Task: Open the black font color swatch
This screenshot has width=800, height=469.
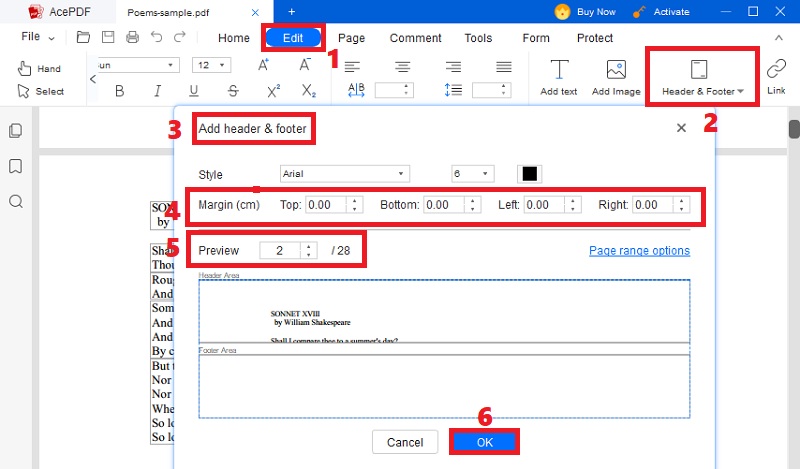Action: (x=530, y=174)
